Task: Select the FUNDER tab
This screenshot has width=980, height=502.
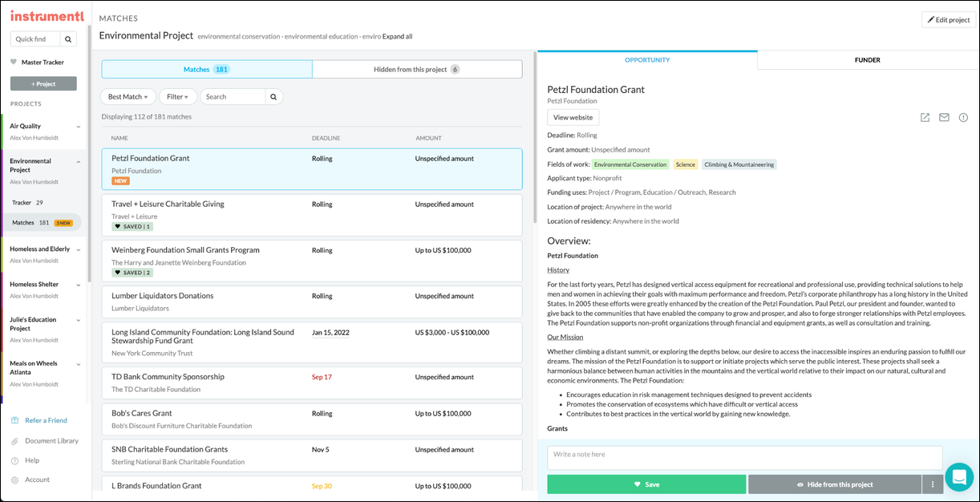Action: point(868,60)
